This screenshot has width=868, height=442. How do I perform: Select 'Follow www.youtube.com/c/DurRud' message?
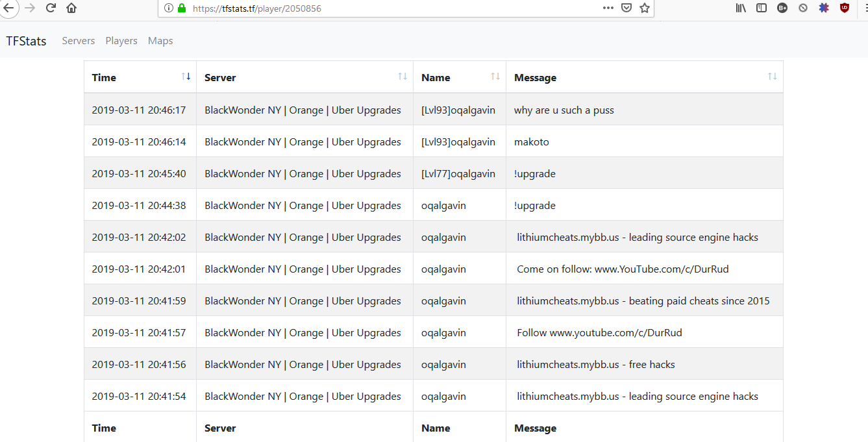click(x=599, y=332)
